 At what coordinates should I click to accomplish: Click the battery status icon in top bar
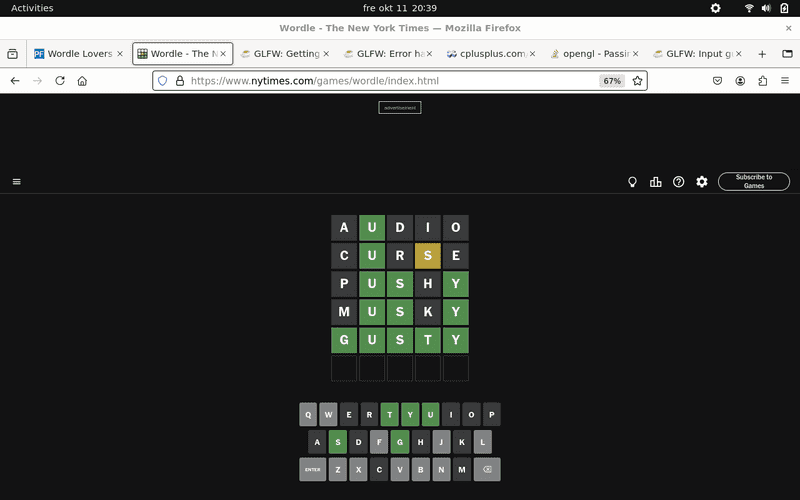784,8
